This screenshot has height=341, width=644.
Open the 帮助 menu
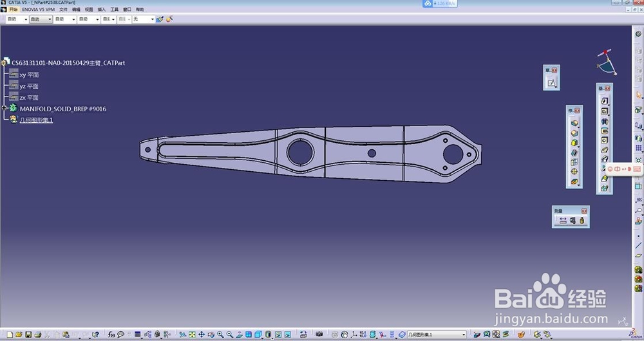tap(140, 10)
